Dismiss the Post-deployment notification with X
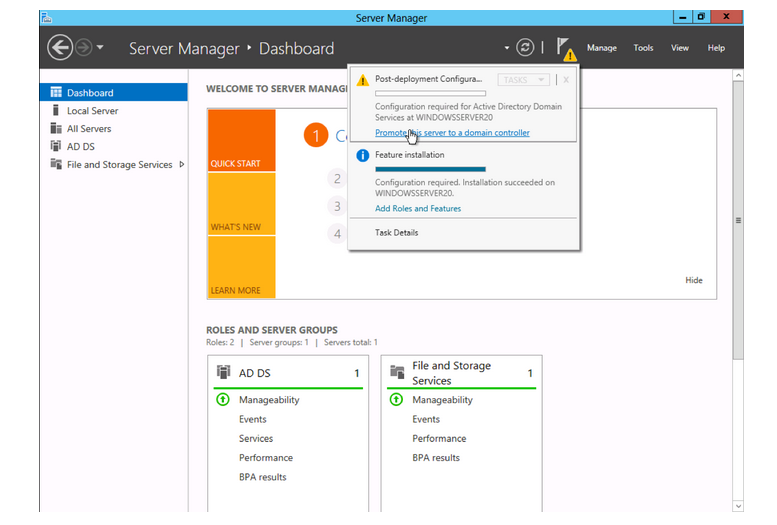This screenshot has width=777, height=525. (x=565, y=80)
